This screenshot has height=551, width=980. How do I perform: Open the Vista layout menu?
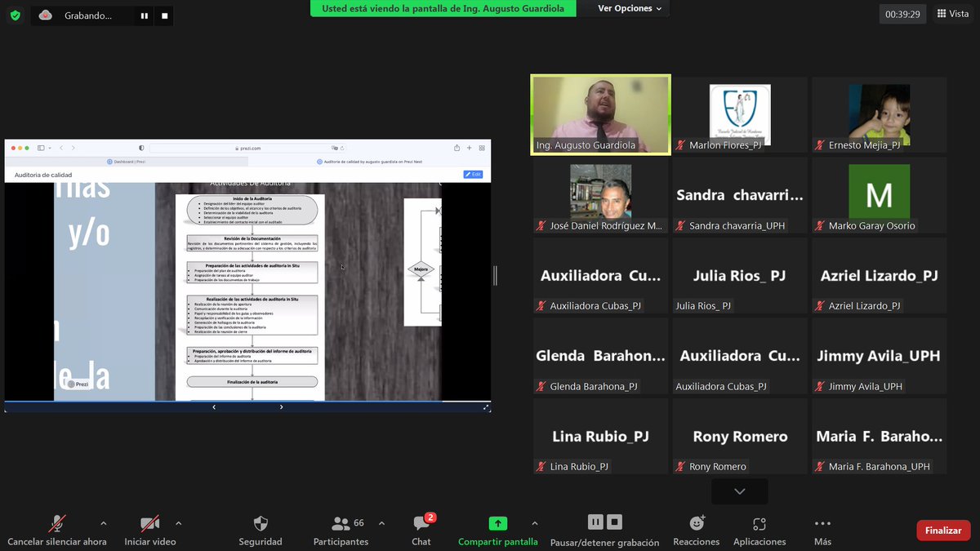pos(953,14)
